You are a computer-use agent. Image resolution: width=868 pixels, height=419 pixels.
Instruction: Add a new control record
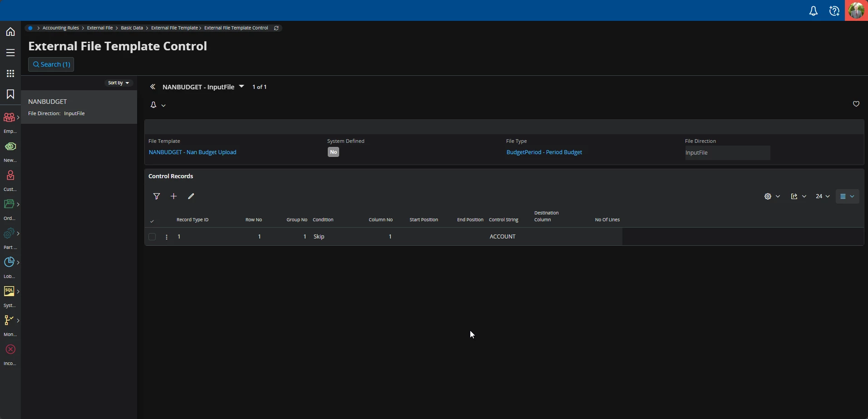point(173,196)
